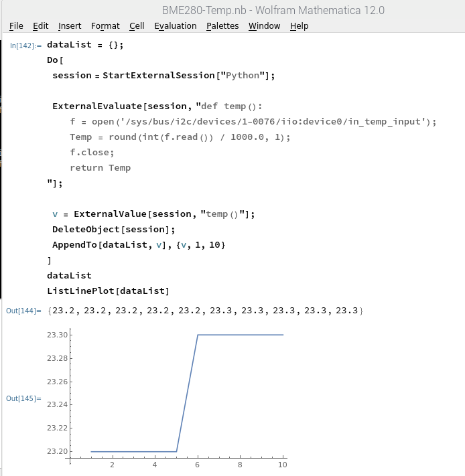Place cursor in StartExternalSession line
This screenshot has height=476, width=465.
click(163, 76)
